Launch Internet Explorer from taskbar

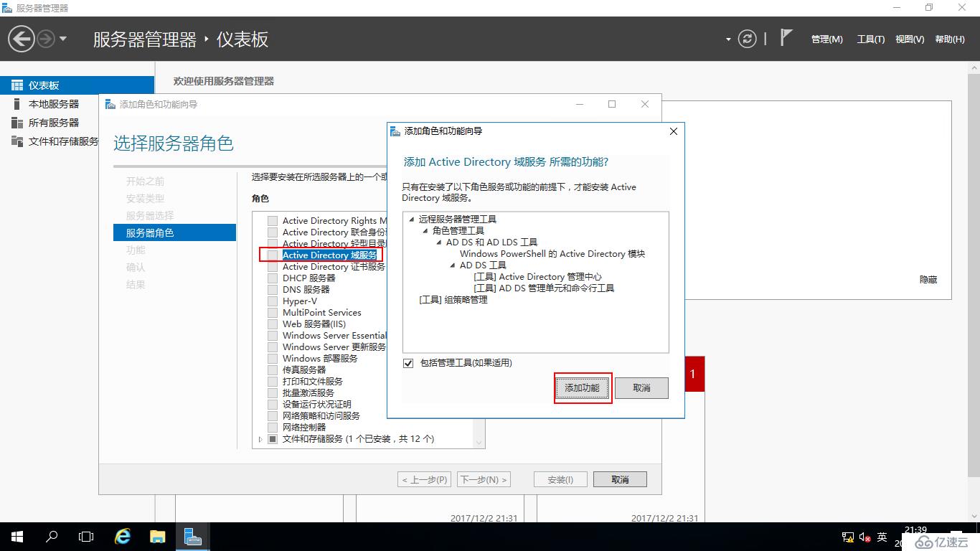click(123, 537)
